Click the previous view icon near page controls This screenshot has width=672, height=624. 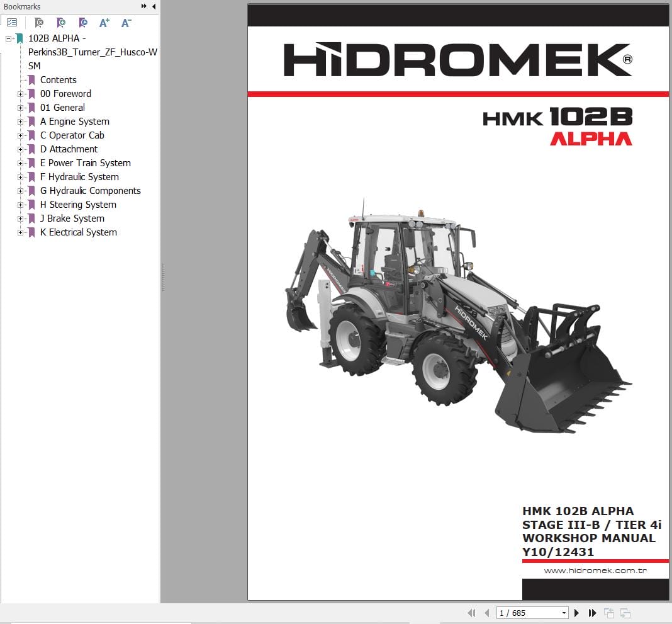click(x=608, y=612)
